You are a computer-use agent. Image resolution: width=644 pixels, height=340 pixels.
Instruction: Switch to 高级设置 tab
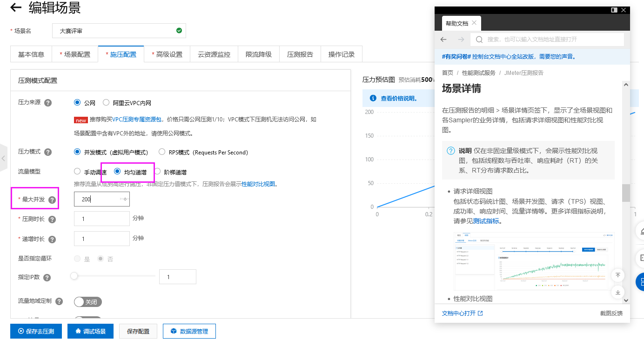point(167,54)
